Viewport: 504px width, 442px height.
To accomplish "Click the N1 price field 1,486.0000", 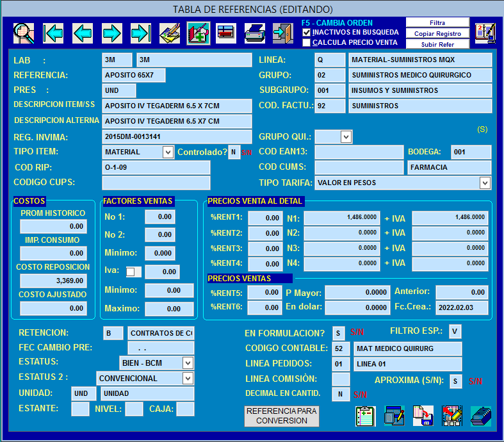I will tap(342, 218).
